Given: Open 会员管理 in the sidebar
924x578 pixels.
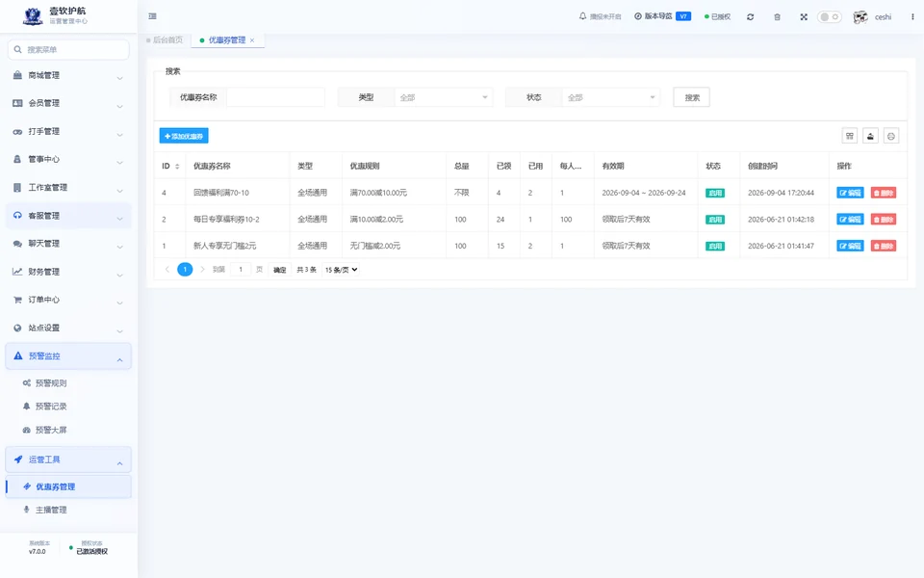Looking at the screenshot, I should click(x=68, y=103).
